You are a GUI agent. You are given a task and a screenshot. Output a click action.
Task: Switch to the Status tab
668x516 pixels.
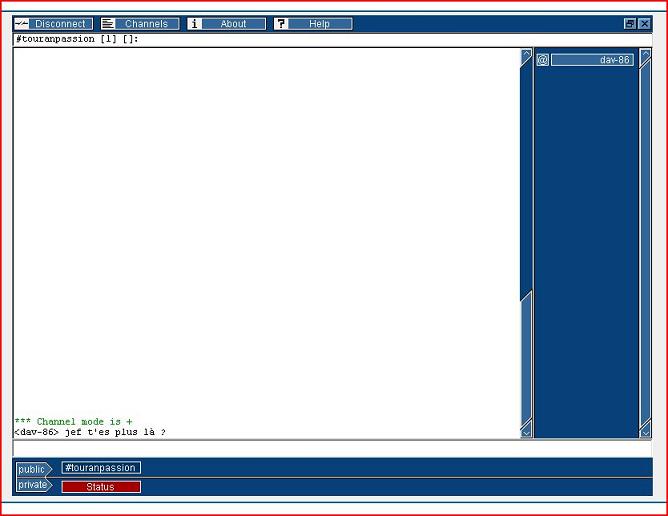pos(100,487)
